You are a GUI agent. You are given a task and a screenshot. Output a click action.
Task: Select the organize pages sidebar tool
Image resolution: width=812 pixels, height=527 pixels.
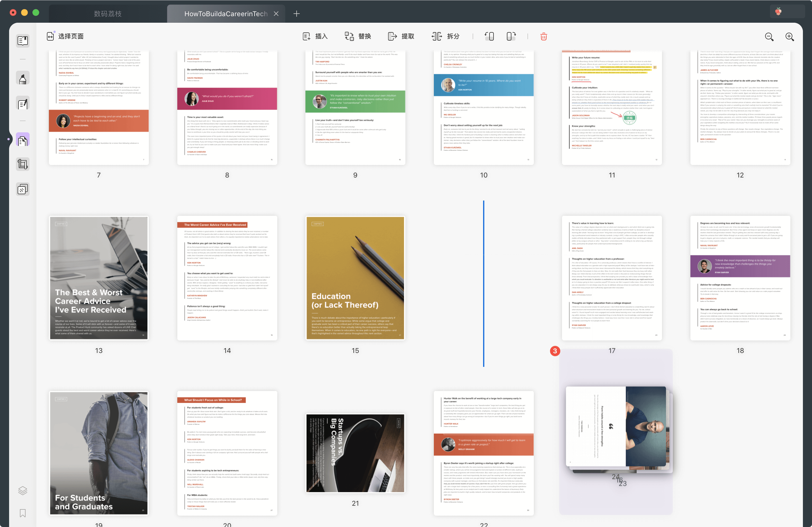pyautogui.click(x=22, y=140)
